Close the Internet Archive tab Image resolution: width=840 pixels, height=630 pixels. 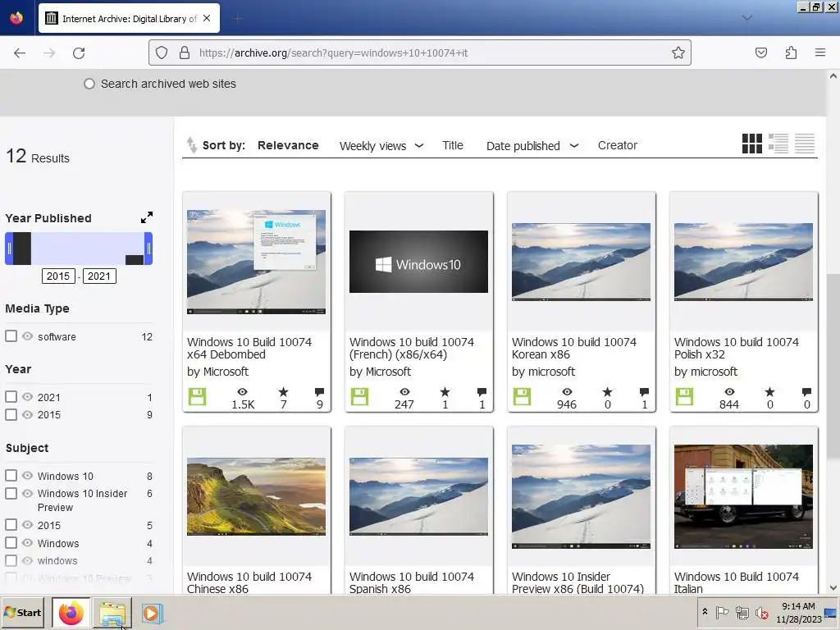click(207, 18)
